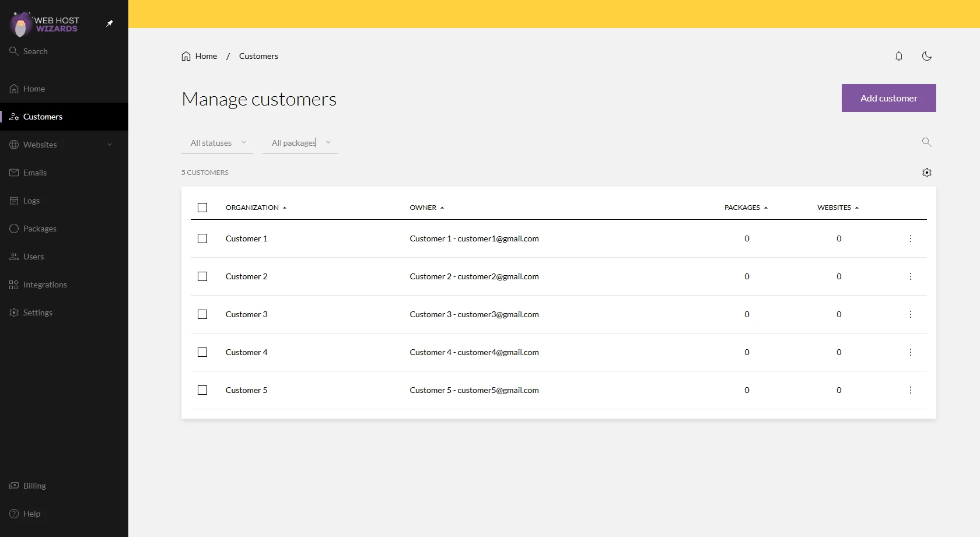This screenshot has width=980, height=537.
Task: Sort by Packages column
Action: click(x=746, y=208)
